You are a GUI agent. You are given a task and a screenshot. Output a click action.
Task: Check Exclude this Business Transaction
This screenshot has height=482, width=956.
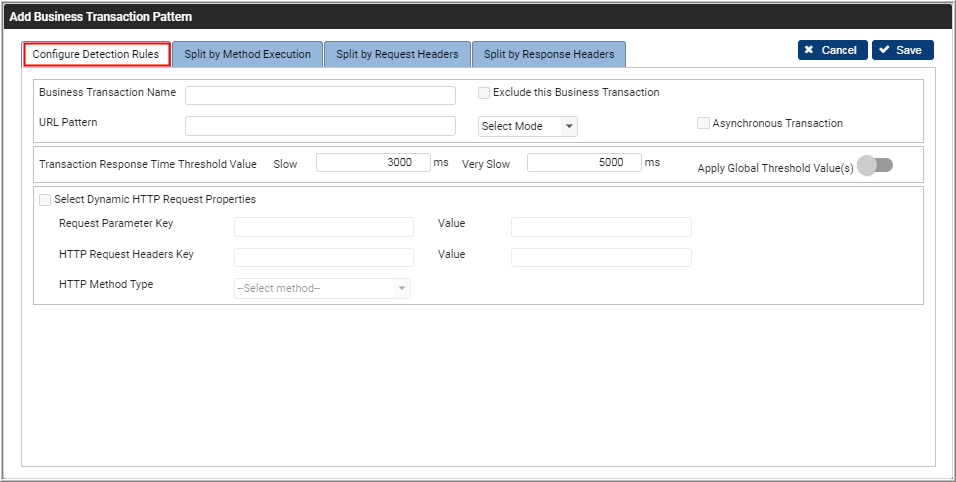point(484,93)
